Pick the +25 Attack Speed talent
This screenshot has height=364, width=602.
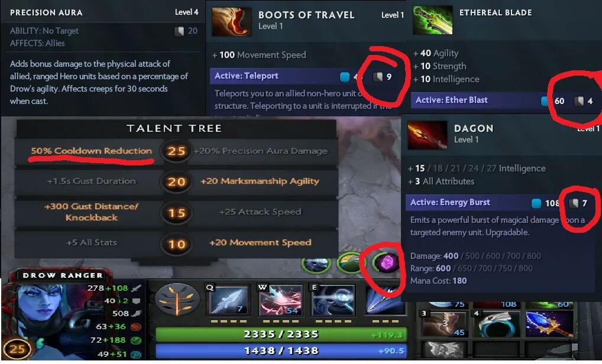click(x=260, y=212)
